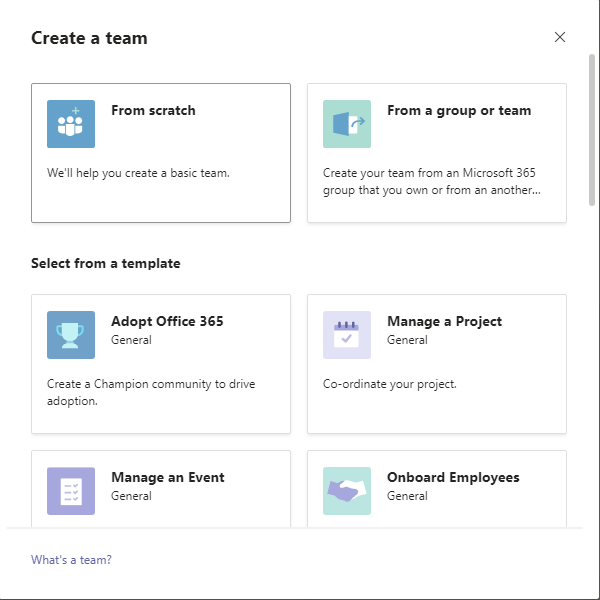600x600 pixels.
Task: Click the Manage an Event checklist icon
Action: point(71,491)
